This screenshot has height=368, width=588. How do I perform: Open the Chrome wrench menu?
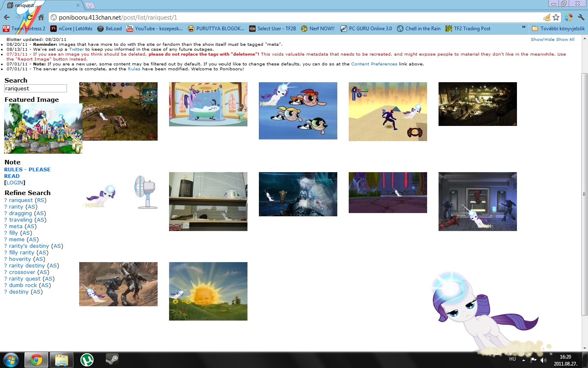point(581,17)
